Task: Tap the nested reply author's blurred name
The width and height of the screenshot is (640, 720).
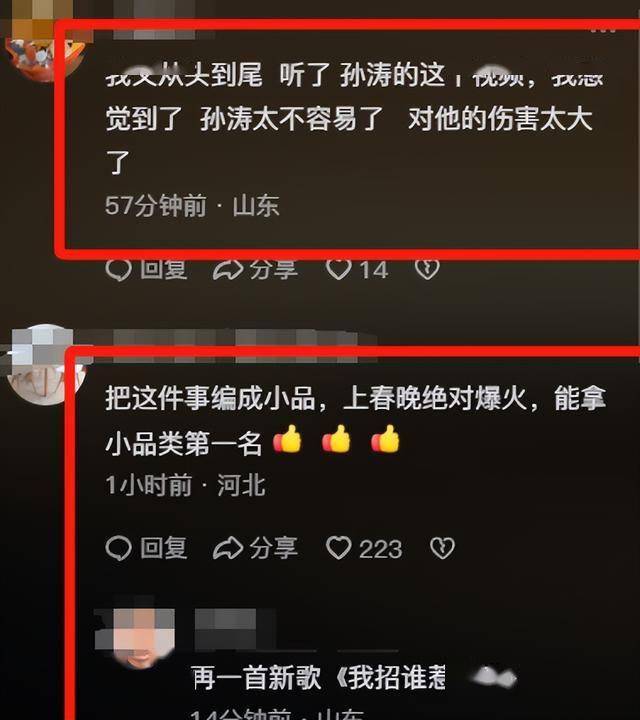Action: pyautogui.click(x=234, y=629)
